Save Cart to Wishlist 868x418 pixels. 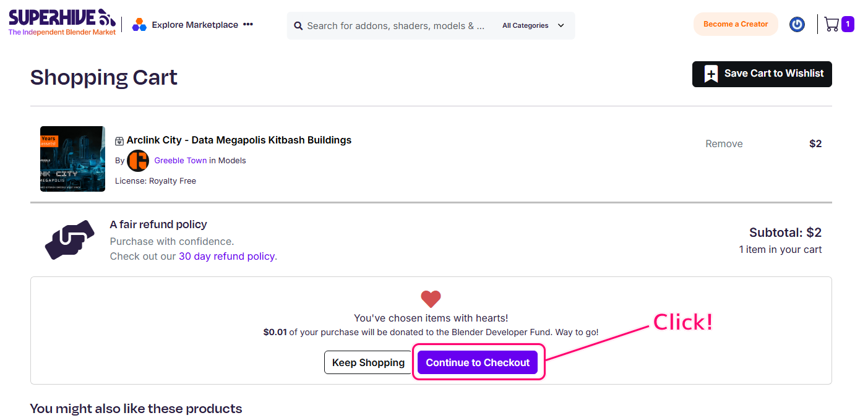[x=762, y=74]
